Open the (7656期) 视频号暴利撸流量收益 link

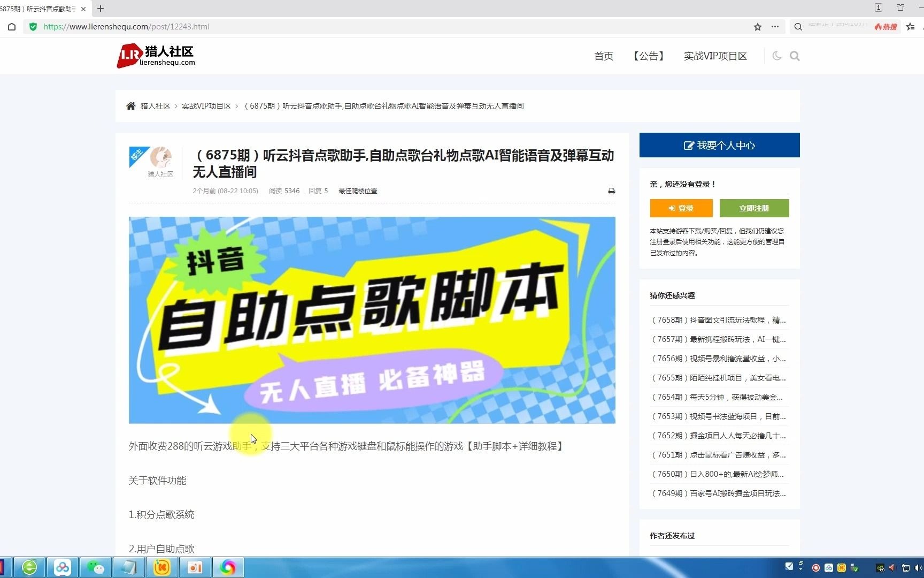(x=718, y=359)
